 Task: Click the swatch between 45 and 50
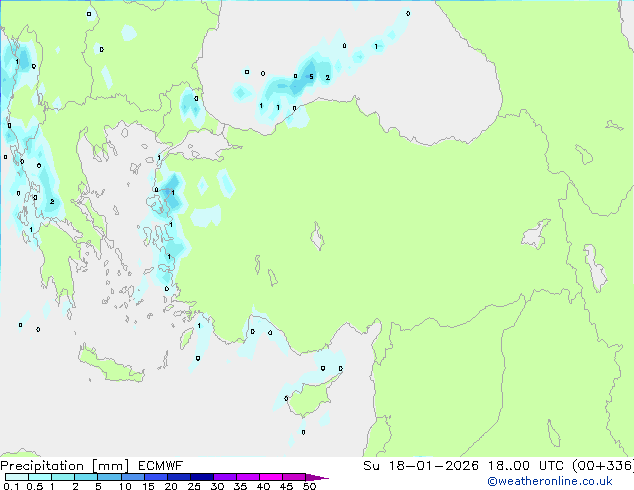294,477
